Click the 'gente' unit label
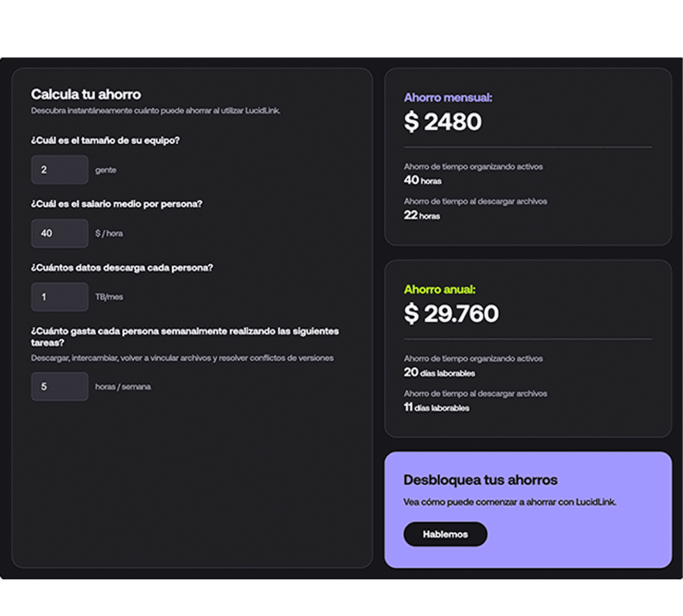The width and height of the screenshot is (683, 616). pyautogui.click(x=105, y=171)
